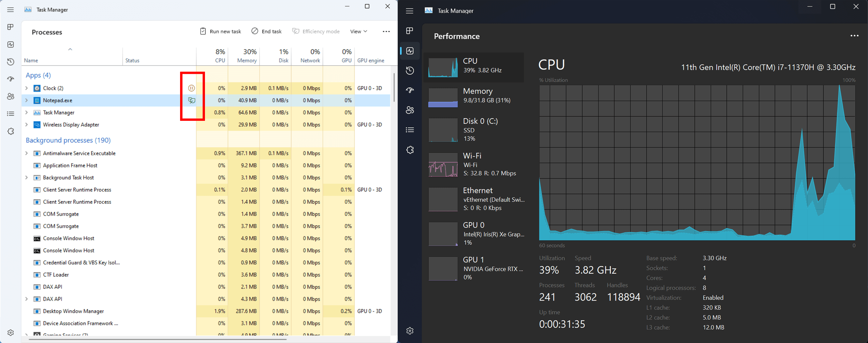Click suspended pause icon beside Clock
868x343 pixels.
pos(192,88)
